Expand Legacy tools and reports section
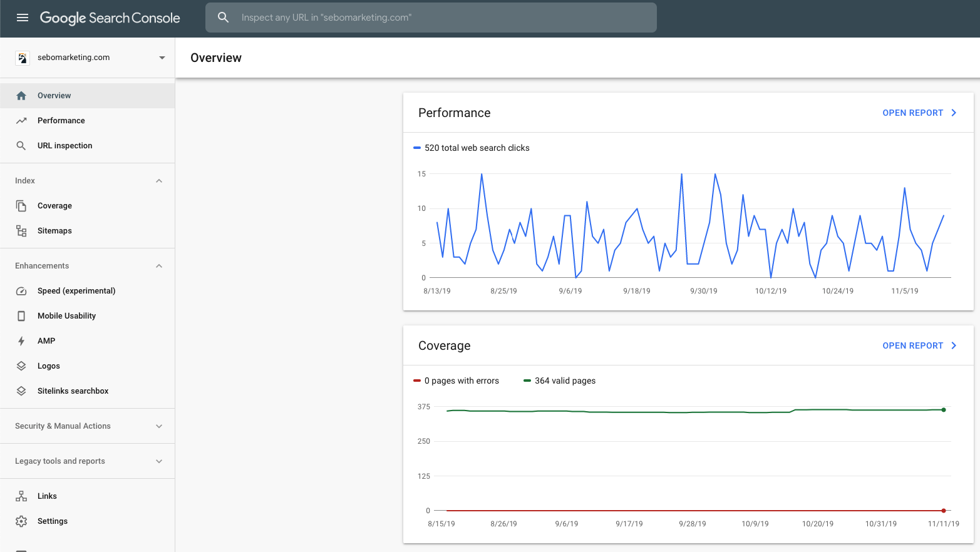This screenshot has height=552, width=980. [159, 461]
